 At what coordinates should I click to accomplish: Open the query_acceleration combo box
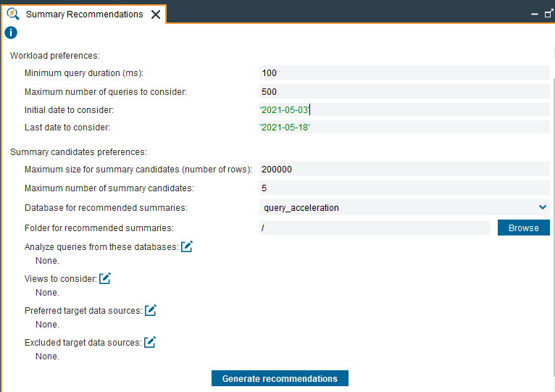pos(404,207)
